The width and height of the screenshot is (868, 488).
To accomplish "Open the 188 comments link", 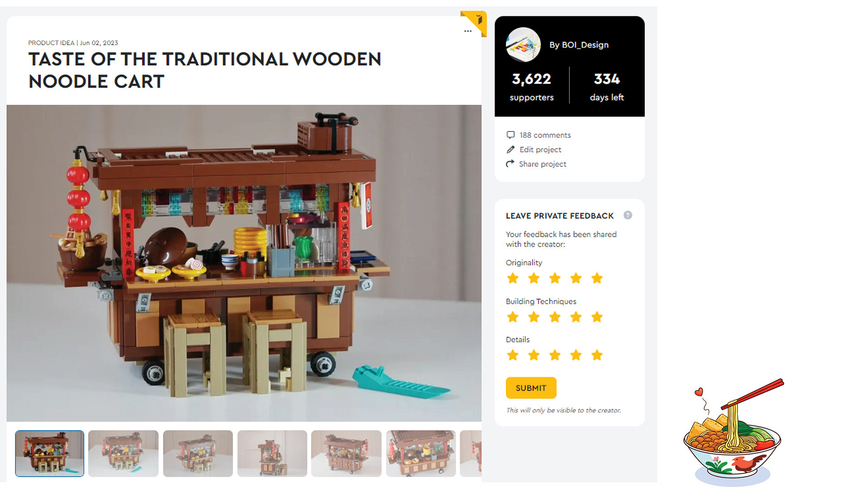I will pyautogui.click(x=545, y=135).
